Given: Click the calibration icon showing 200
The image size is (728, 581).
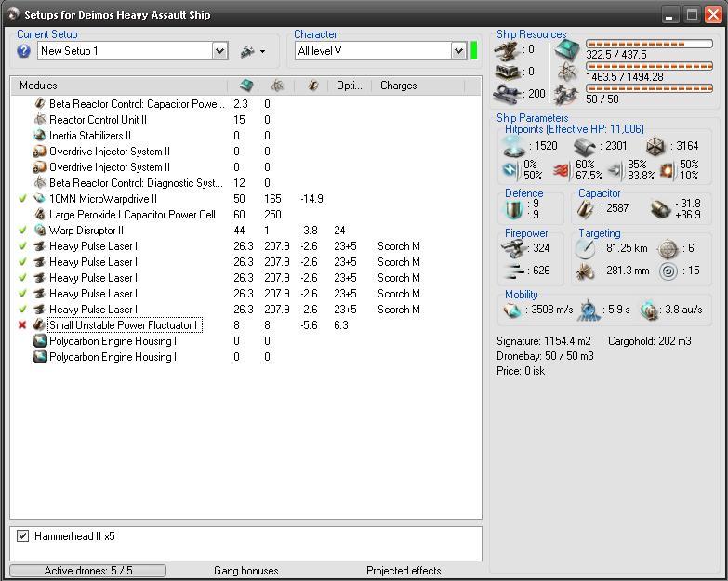Looking at the screenshot, I should tap(507, 94).
